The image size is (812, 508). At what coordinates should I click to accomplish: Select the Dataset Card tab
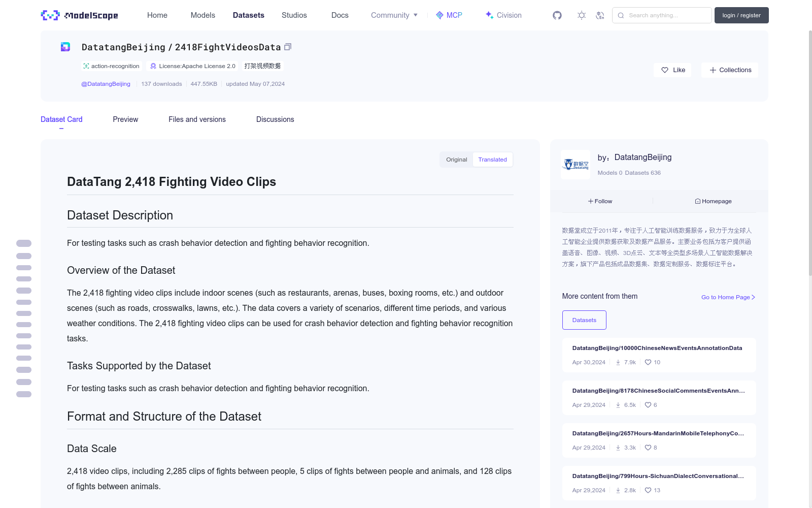point(61,119)
